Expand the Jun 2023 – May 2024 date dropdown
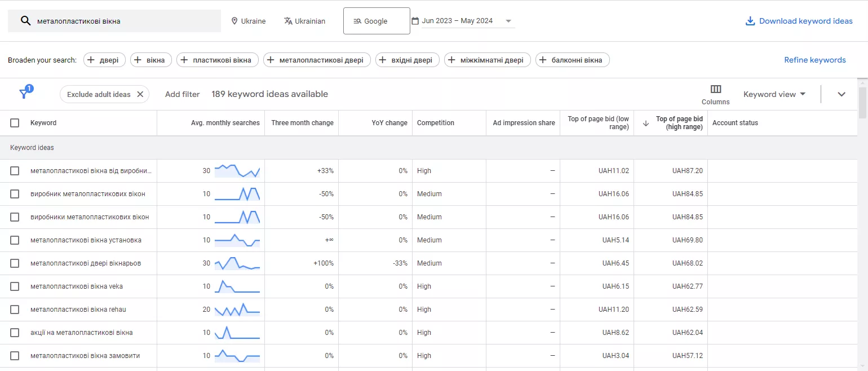The height and width of the screenshot is (371, 868). coord(508,21)
